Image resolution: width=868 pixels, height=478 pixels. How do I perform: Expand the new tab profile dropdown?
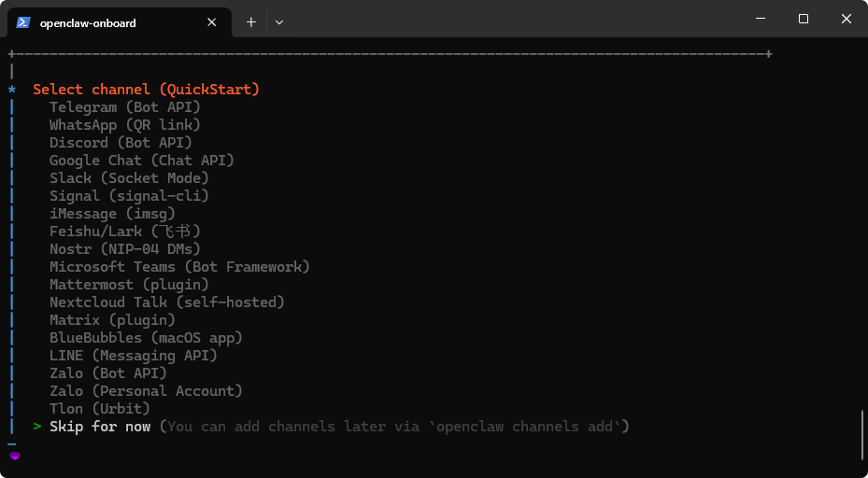click(x=279, y=22)
